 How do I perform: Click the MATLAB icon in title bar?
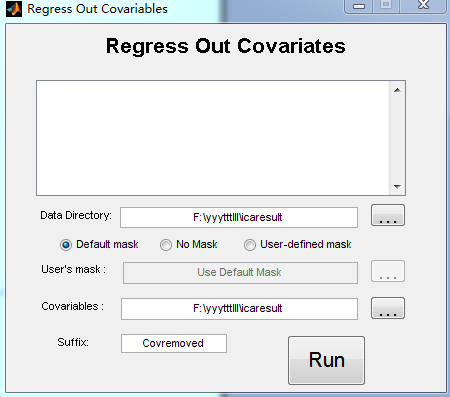click(x=14, y=9)
